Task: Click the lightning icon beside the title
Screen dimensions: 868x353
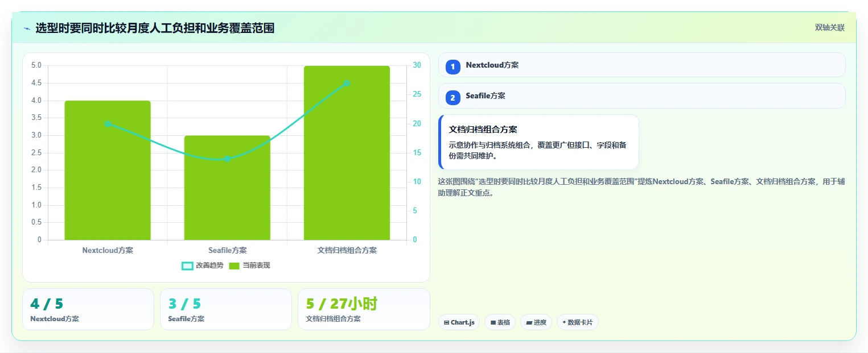Action: (27, 28)
